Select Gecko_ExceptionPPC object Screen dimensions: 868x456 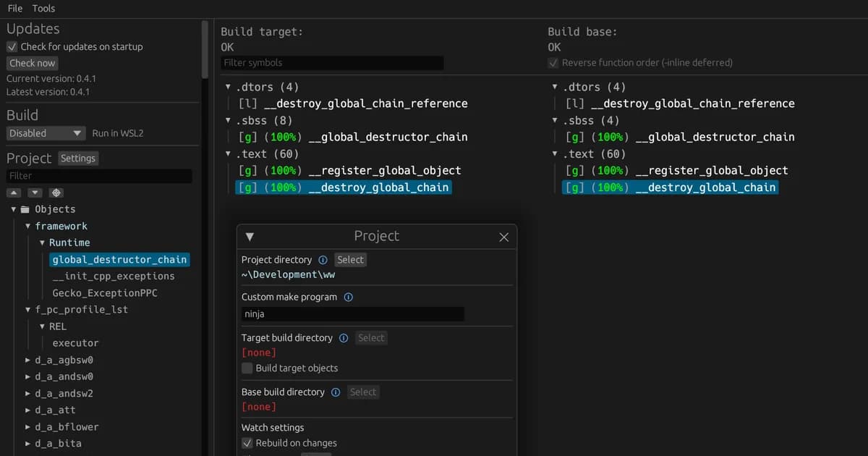click(x=105, y=293)
